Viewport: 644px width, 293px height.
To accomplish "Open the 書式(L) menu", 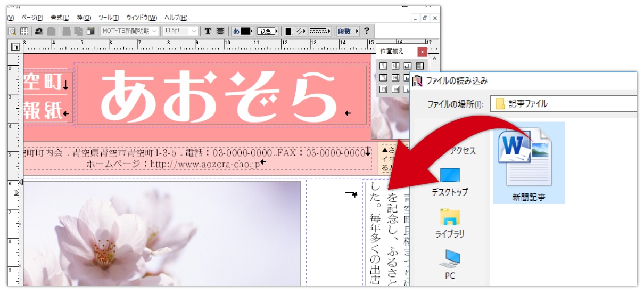I will 60,18.
